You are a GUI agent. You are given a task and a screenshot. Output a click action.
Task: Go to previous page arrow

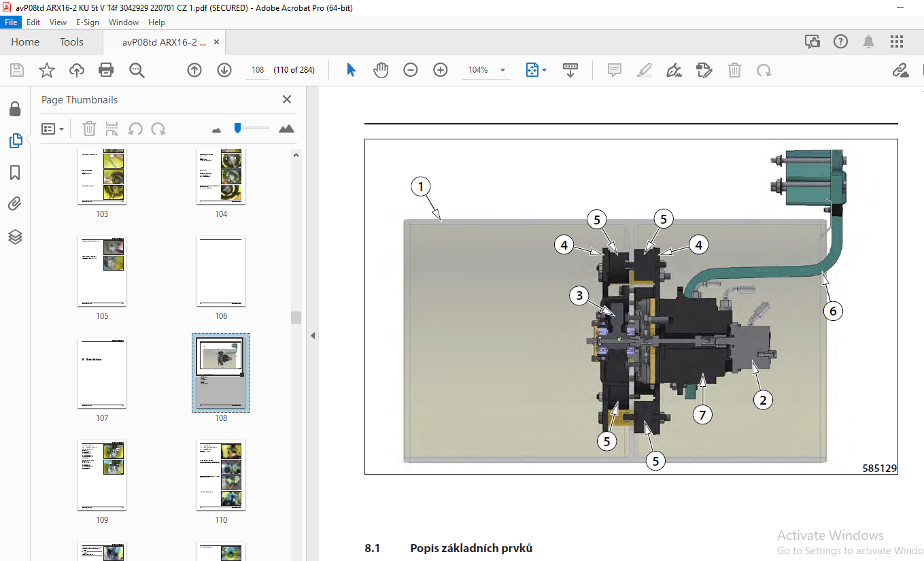point(194,70)
